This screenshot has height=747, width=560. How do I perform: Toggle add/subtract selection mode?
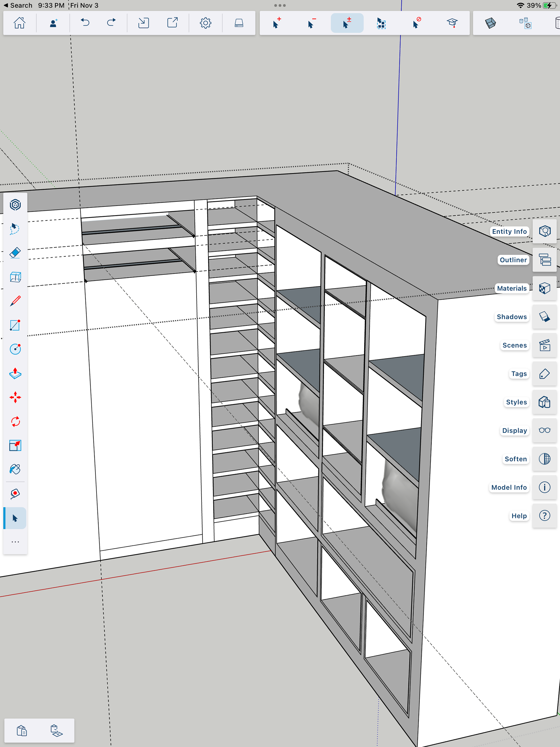pyautogui.click(x=347, y=23)
